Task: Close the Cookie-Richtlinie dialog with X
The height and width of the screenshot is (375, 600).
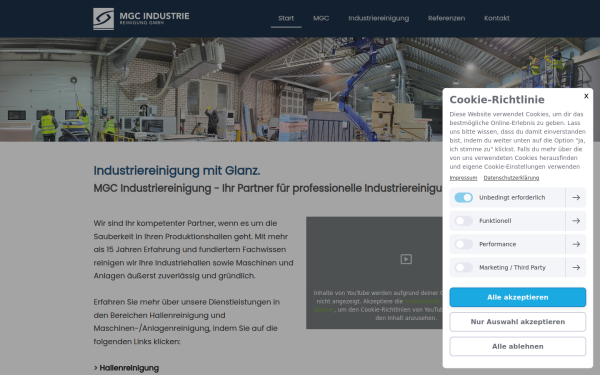Action: pos(586,96)
